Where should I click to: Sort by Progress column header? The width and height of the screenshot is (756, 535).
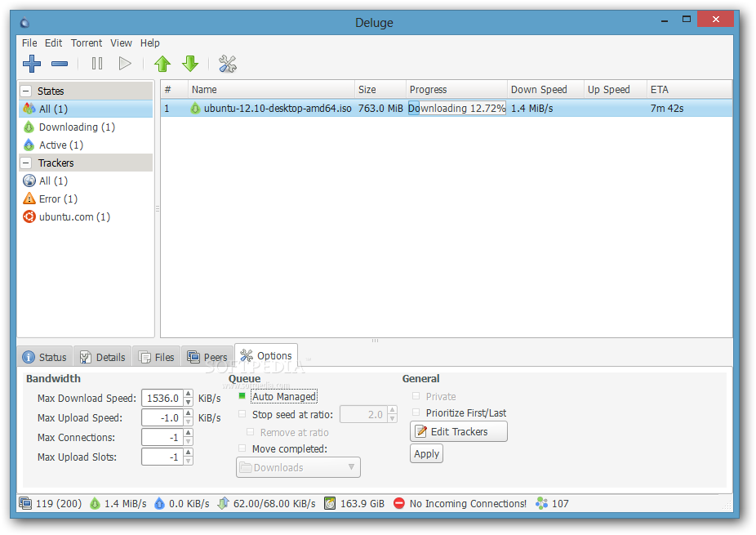[456, 90]
